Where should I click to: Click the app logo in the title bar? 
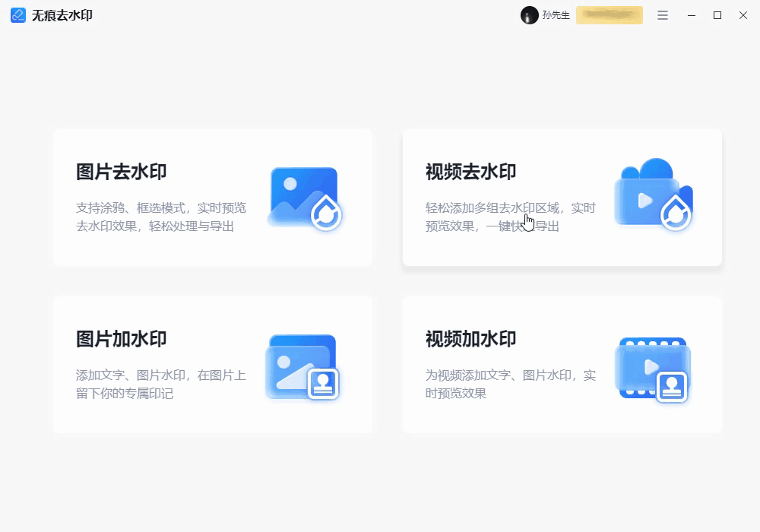tap(17, 14)
